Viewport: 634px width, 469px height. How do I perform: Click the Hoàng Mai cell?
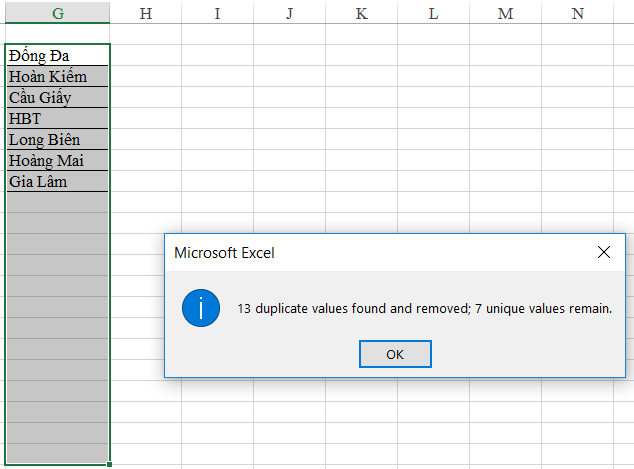57,160
